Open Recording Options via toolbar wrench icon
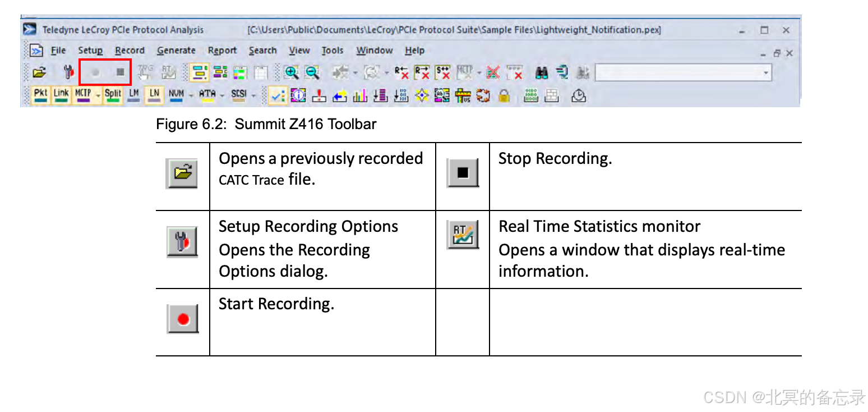868x412 pixels. click(x=69, y=72)
